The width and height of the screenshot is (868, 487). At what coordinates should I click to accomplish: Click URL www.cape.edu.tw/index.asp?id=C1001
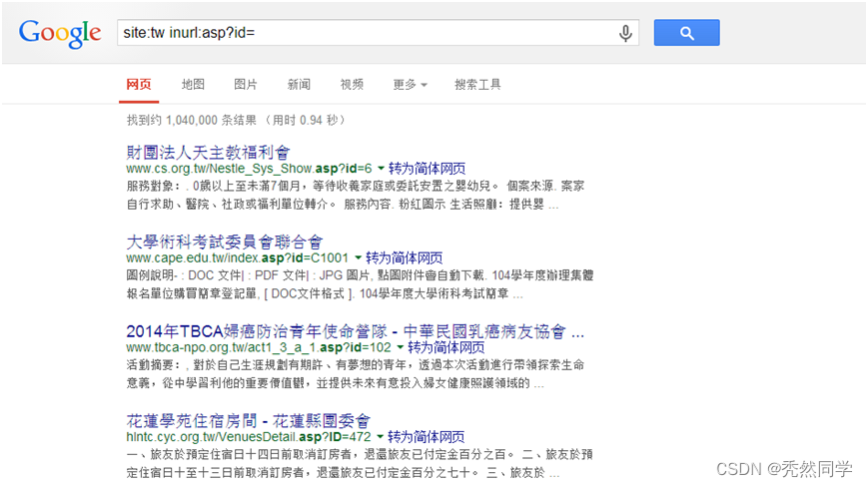238,258
